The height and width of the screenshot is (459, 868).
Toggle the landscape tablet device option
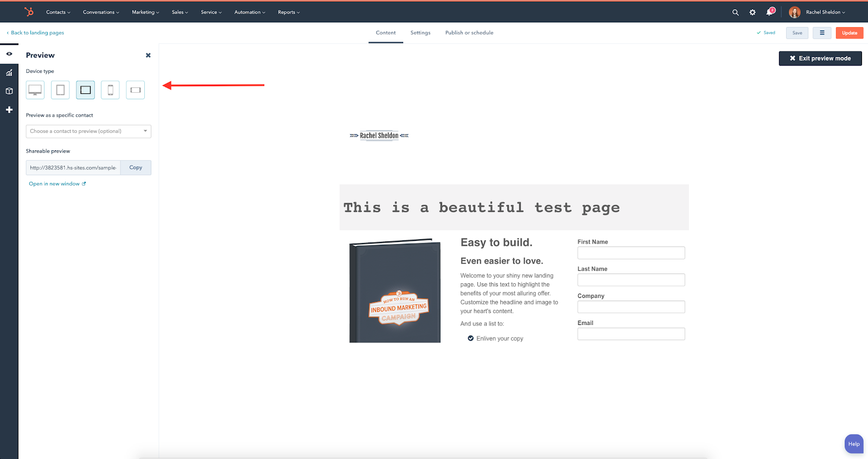point(85,90)
